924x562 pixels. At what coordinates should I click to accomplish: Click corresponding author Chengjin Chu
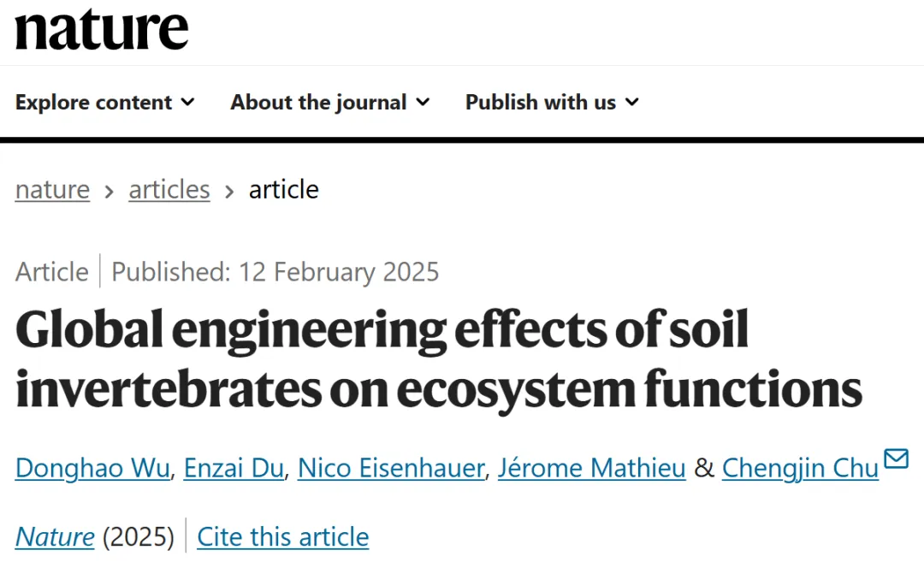(800, 469)
